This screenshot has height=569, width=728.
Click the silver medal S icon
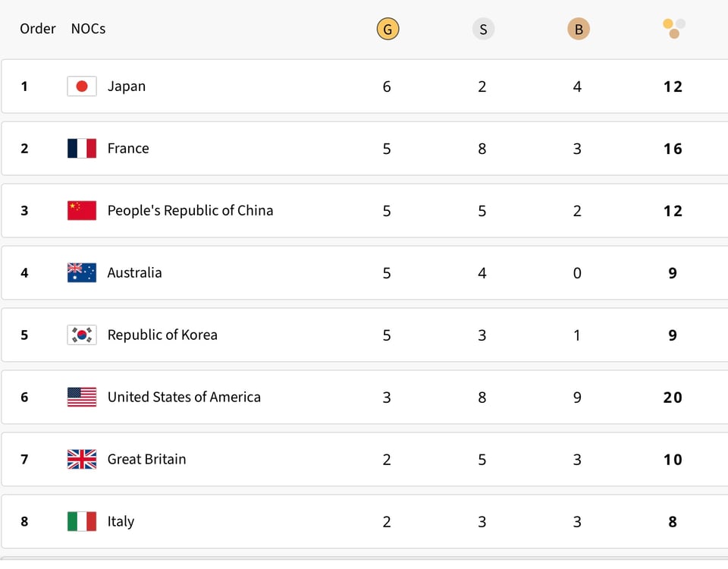[482, 30]
